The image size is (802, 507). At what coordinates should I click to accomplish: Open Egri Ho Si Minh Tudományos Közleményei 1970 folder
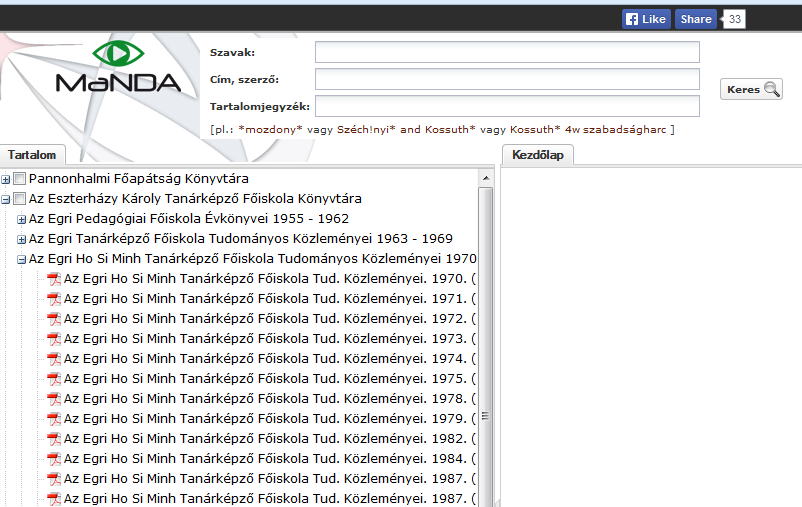[253, 258]
